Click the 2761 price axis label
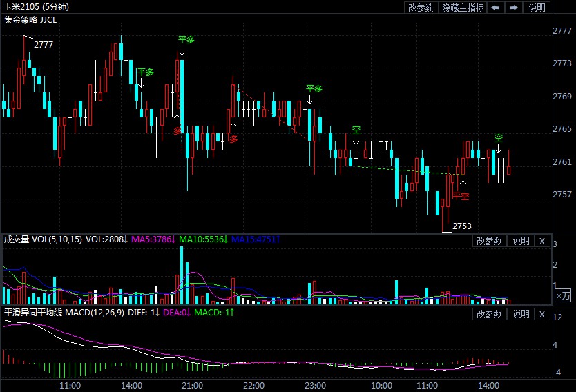The height and width of the screenshot is (392, 576). (562, 162)
